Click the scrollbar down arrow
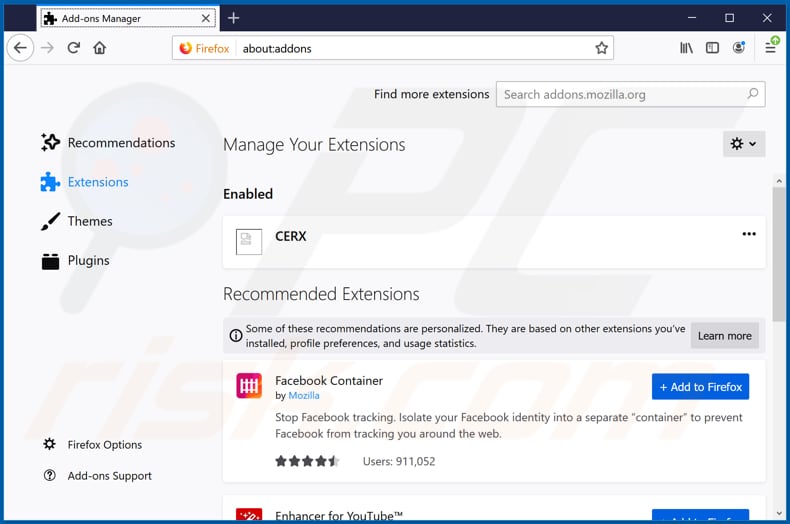Viewport: 790px width, 524px height. pos(779,513)
